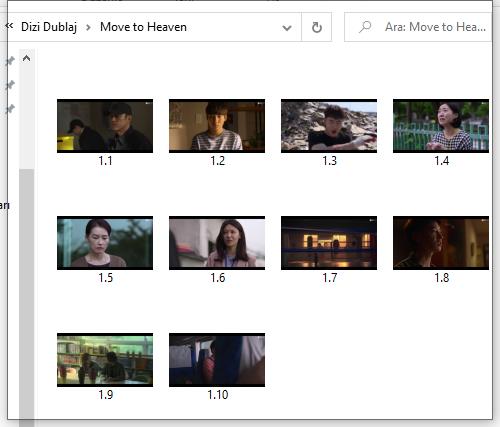Click file name label 1.8

(442, 278)
